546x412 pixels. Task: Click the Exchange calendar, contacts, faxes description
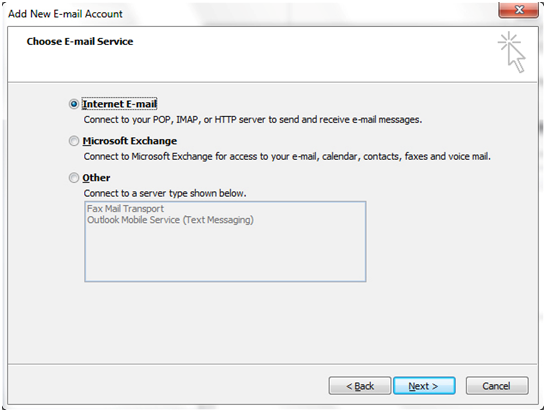pyautogui.click(x=287, y=156)
